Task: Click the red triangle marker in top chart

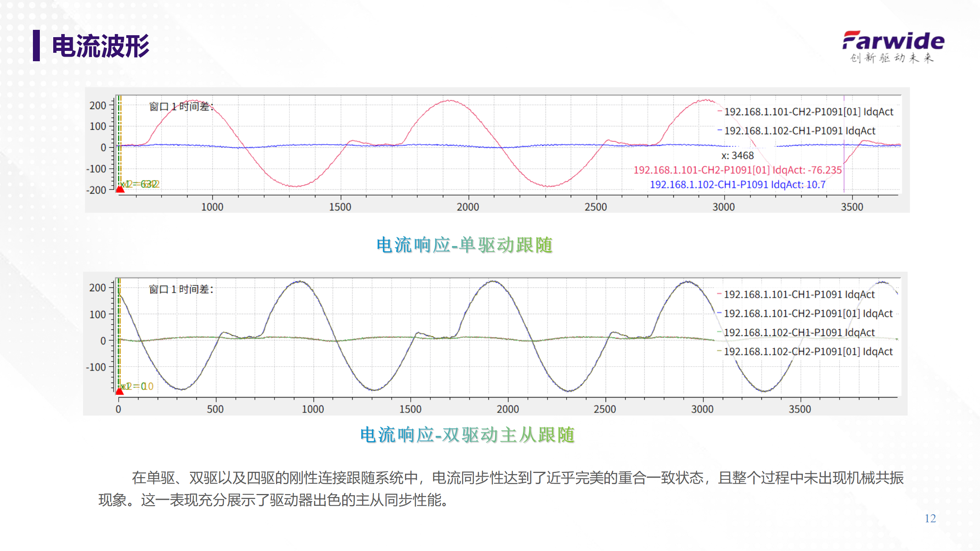Action: pyautogui.click(x=120, y=189)
